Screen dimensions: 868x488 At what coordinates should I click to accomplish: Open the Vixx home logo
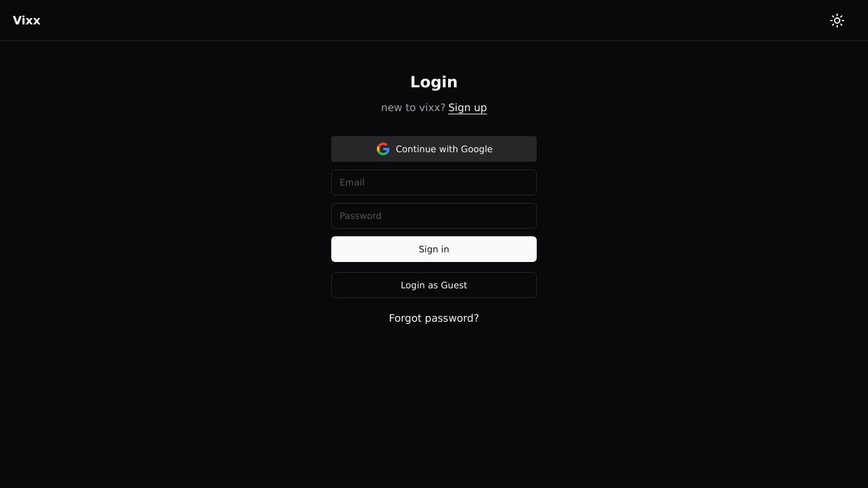[x=27, y=21]
